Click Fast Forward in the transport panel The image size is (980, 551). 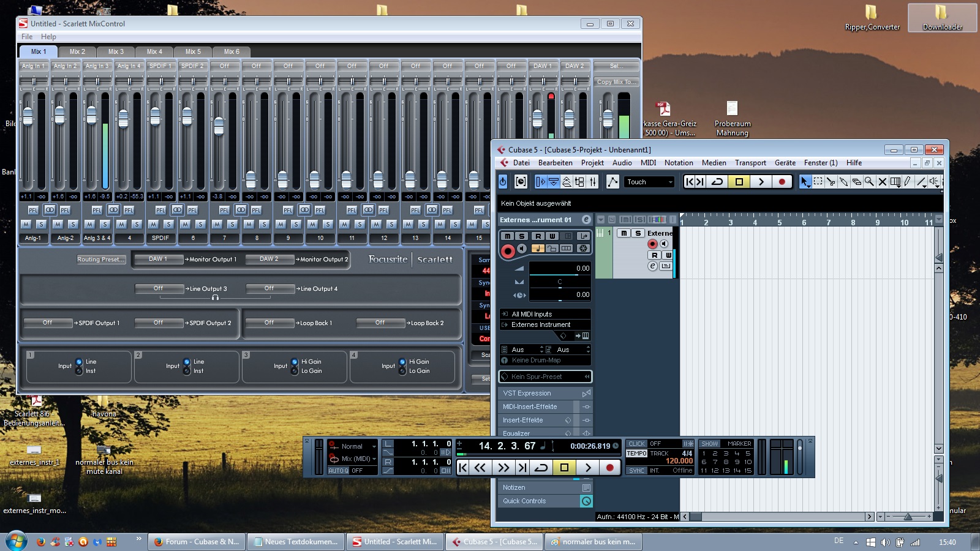503,468
